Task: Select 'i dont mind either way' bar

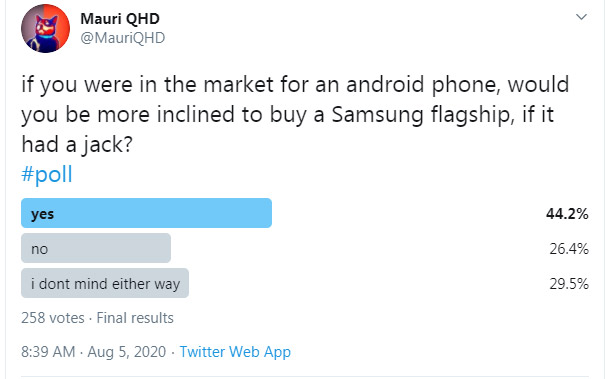Action: click(x=105, y=283)
